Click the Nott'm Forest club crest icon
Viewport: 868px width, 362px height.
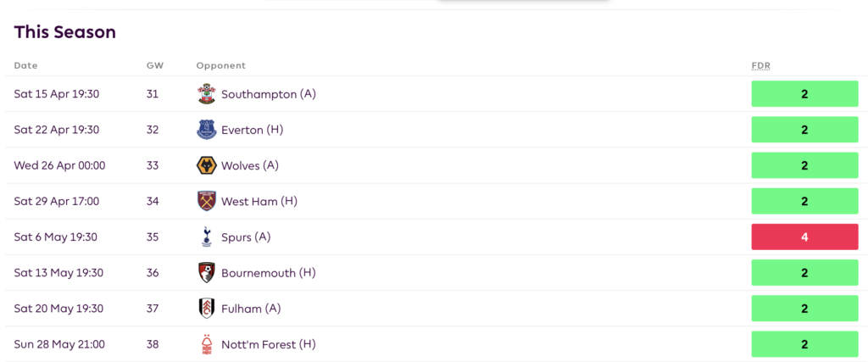pos(207,344)
